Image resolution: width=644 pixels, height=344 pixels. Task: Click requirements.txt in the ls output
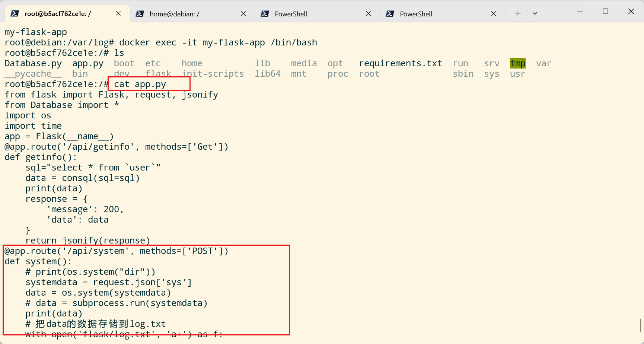(x=400, y=63)
